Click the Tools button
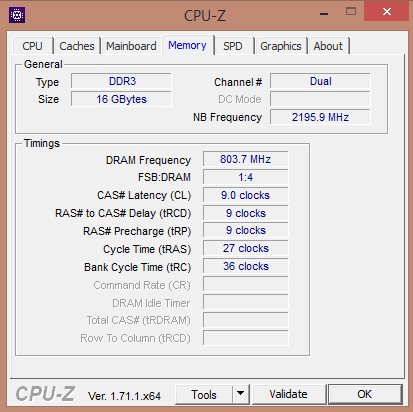Image resolution: width=413 pixels, height=412 pixels. click(x=204, y=394)
